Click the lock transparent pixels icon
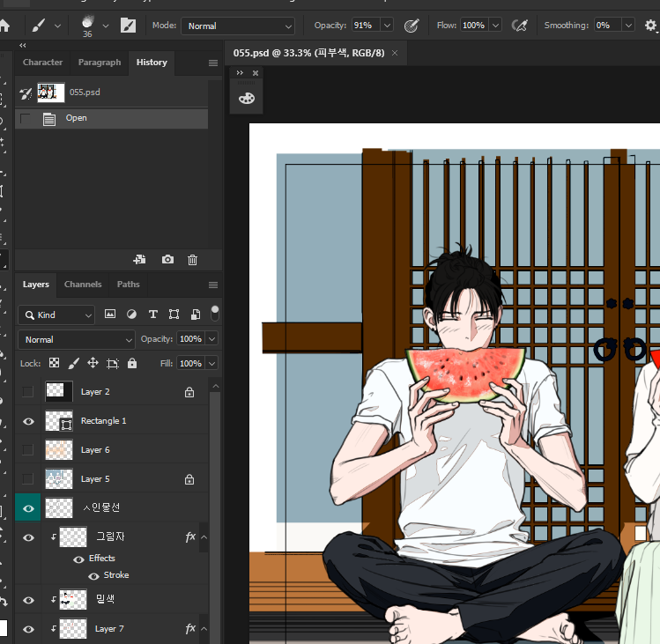The width and height of the screenshot is (660, 644). pyautogui.click(x=55, y=363)
